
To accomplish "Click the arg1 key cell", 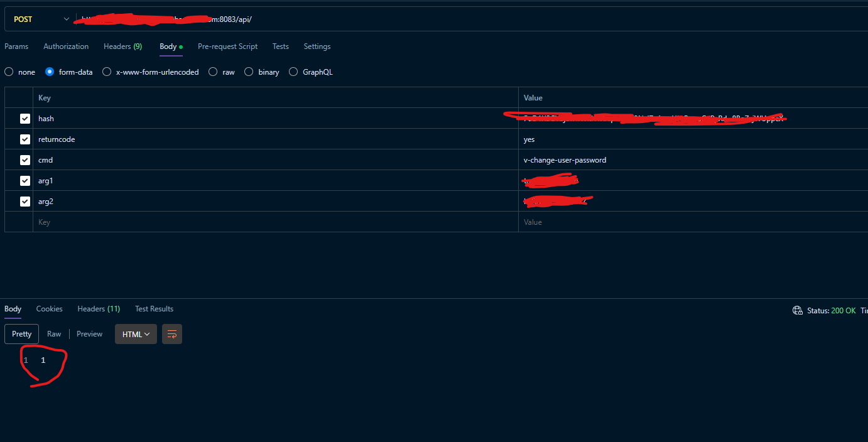I will (x=276, y=181).
